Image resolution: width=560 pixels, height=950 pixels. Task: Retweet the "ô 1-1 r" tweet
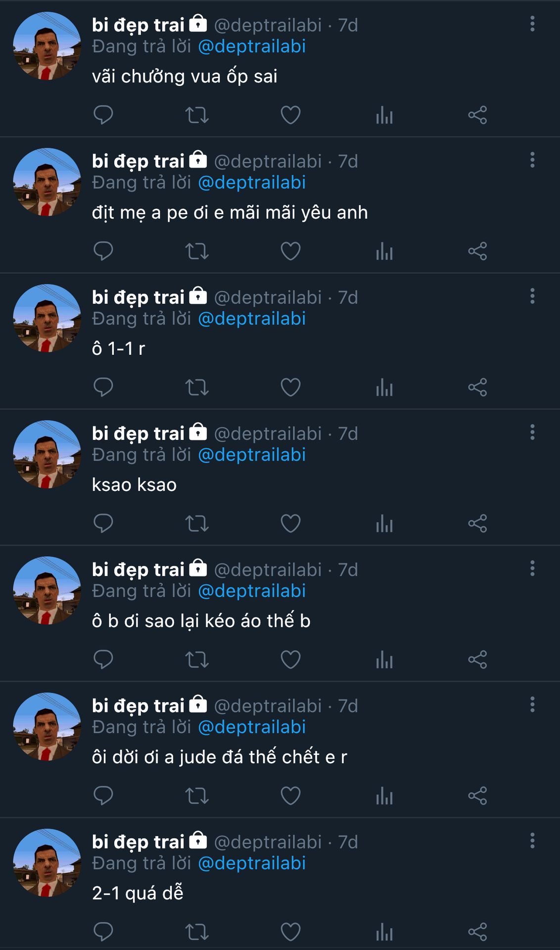pos(197,387)
